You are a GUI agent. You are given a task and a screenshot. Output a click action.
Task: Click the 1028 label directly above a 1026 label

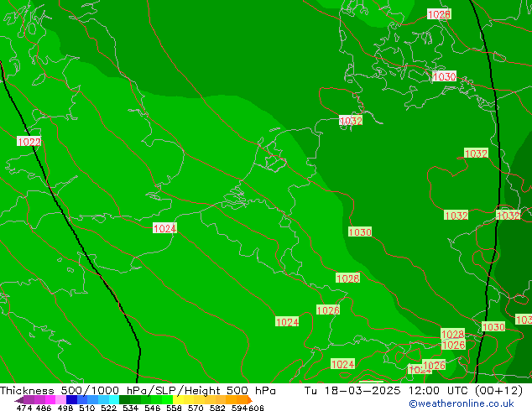coord(452,334)
